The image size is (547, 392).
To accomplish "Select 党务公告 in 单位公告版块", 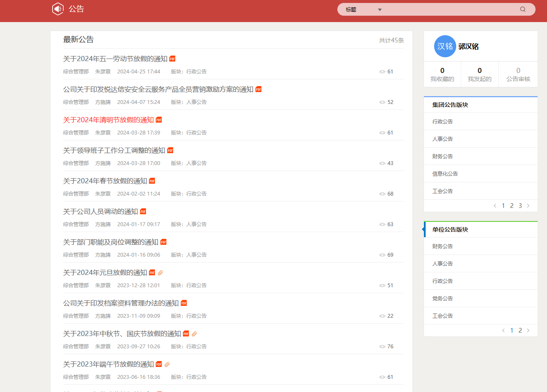I will click(x=442, y=298).
